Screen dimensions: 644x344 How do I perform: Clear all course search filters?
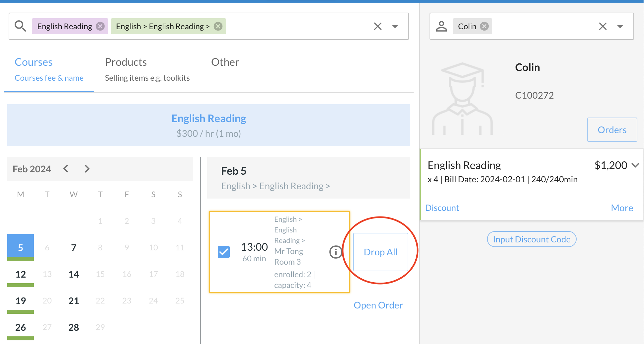[377, 26]
